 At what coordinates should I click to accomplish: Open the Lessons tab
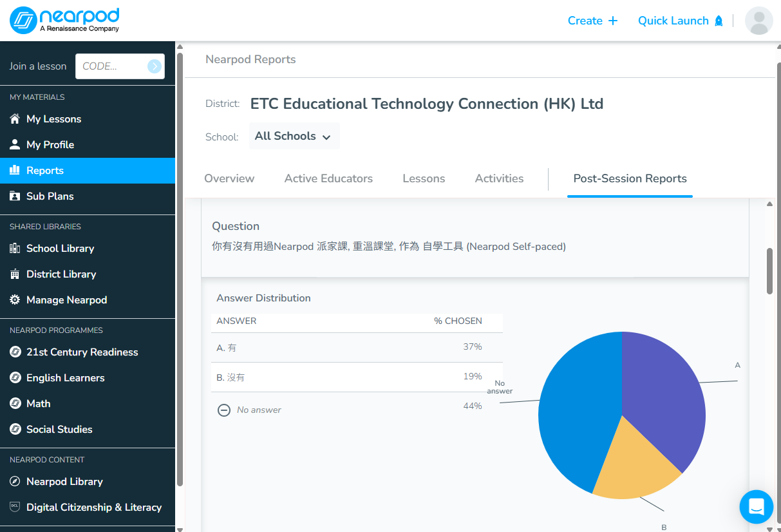pyautogui.click(x=424, y=178)
